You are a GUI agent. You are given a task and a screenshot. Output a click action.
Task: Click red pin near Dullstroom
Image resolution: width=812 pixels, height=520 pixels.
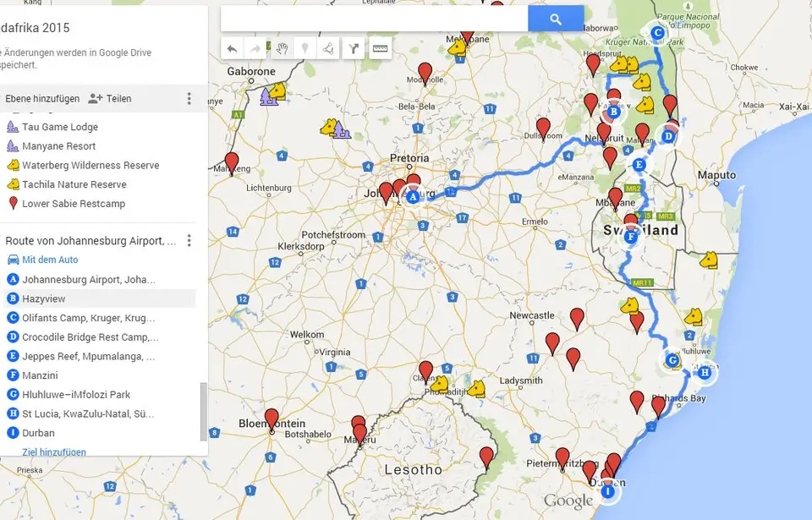543,129
